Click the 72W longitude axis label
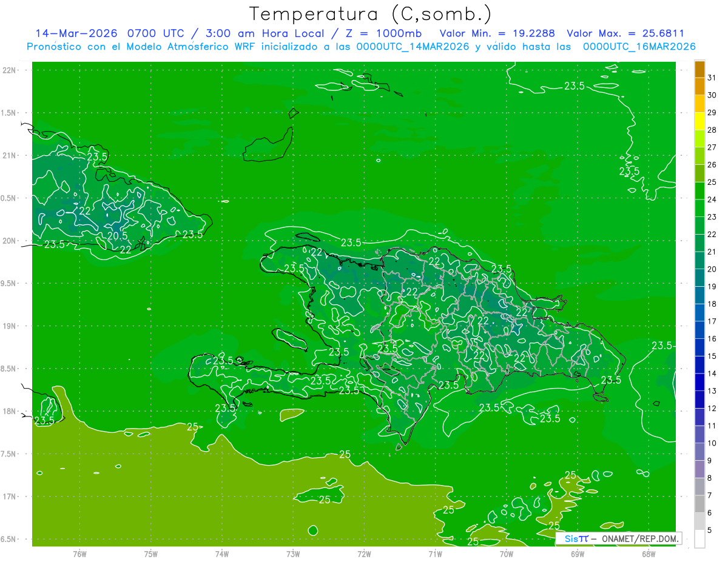Screen dimensions: 728x562 pyautogui.click(x=364, y=554)
